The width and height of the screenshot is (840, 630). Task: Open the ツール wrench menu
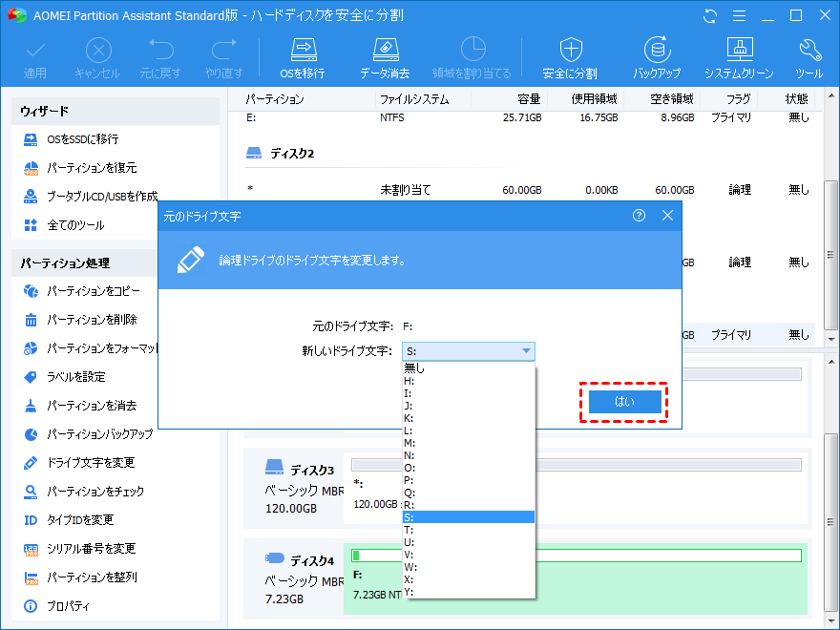pos(809,58)
